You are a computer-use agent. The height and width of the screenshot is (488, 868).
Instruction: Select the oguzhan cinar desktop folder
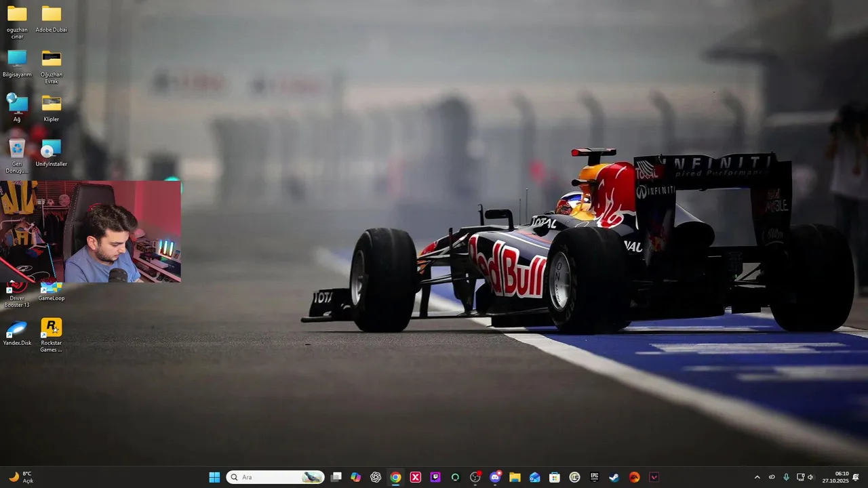(x=17, y=22)
